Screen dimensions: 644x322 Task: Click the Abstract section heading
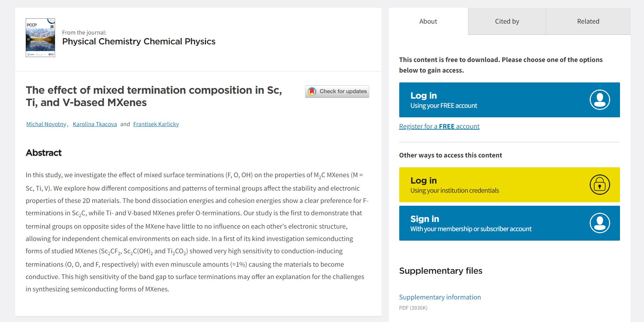tap(44, 153)
